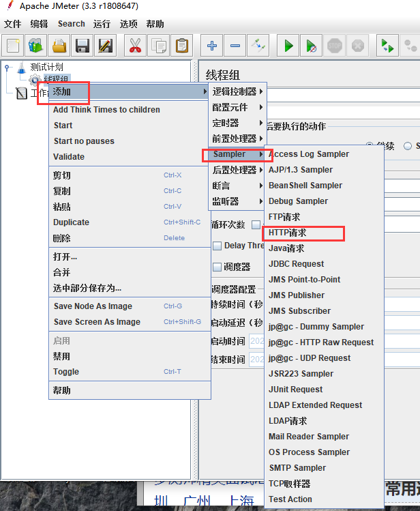This screenshot has width=420, height=511.
Task: Click the Remote Start All icon
Action: [x=387, y=46]
